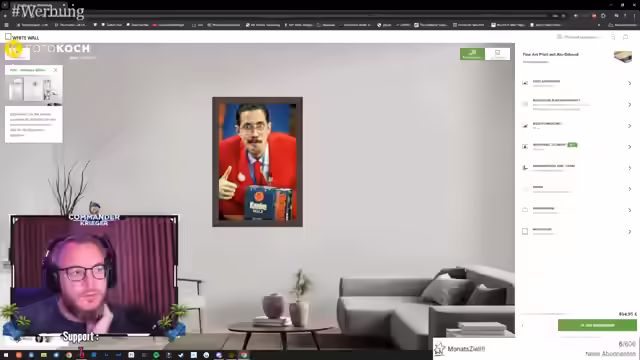Close the room selection popup
Image resolution: width=640 pixels, height=360 pixels.
[55, 70]
